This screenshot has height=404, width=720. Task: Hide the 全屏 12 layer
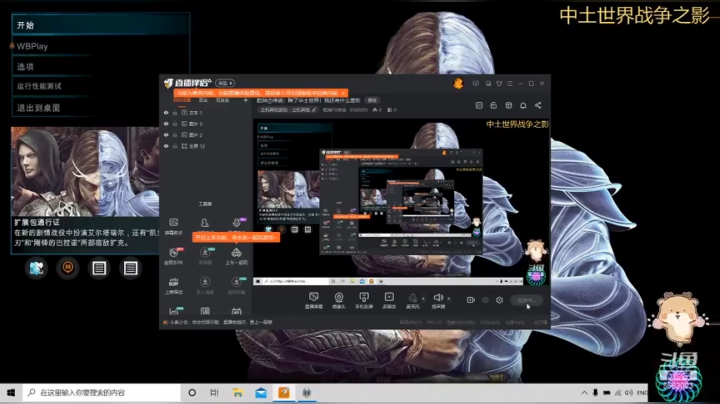point(166,146)
